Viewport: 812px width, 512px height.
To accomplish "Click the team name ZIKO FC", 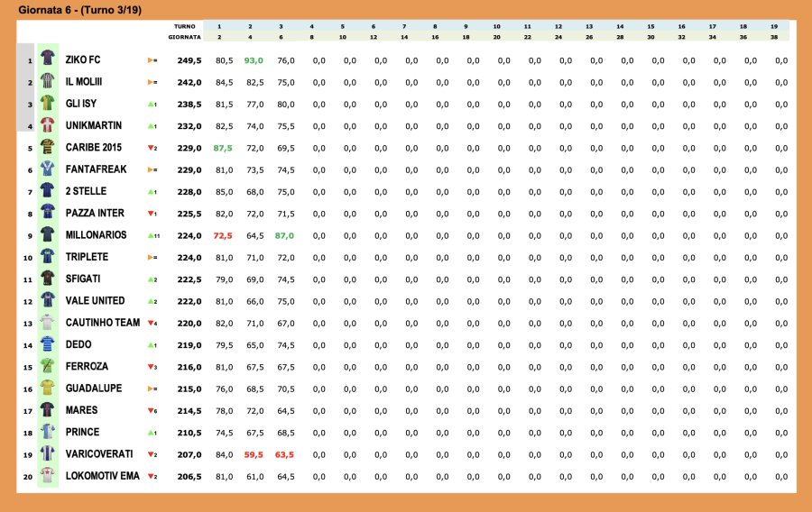I will coord(83,60).
